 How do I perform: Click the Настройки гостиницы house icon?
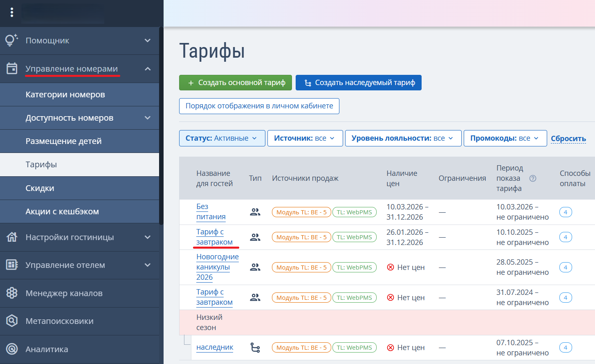pyautogui.click(x=12, y=237)
